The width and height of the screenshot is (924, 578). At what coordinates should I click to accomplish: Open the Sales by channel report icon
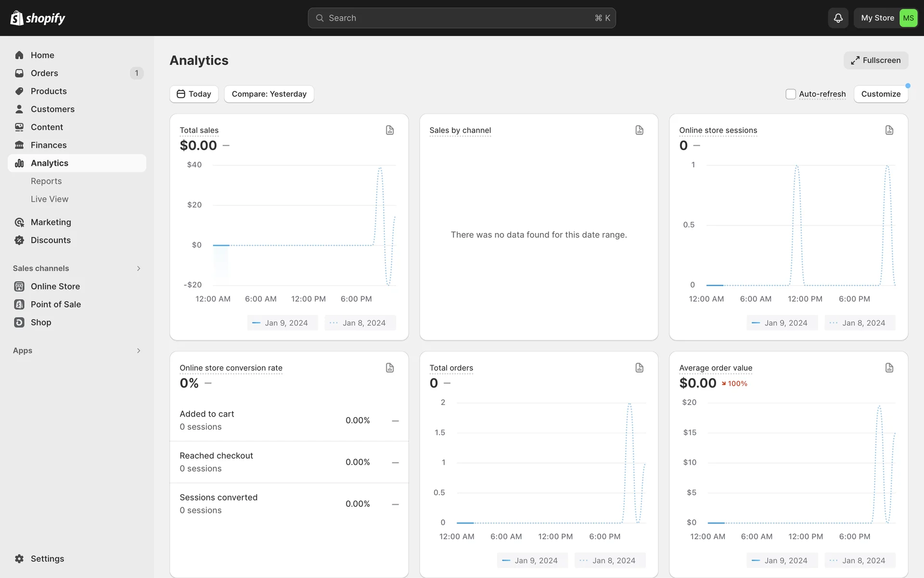(x=639, y=130)
